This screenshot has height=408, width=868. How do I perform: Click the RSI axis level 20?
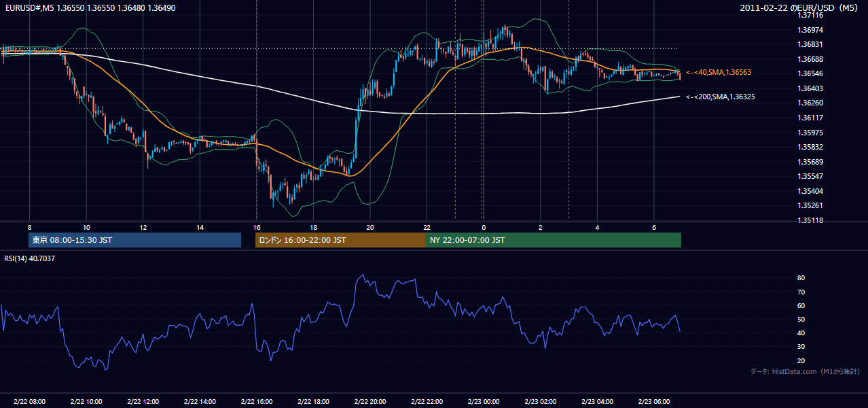pyautogui.click(x=801, y=360)
